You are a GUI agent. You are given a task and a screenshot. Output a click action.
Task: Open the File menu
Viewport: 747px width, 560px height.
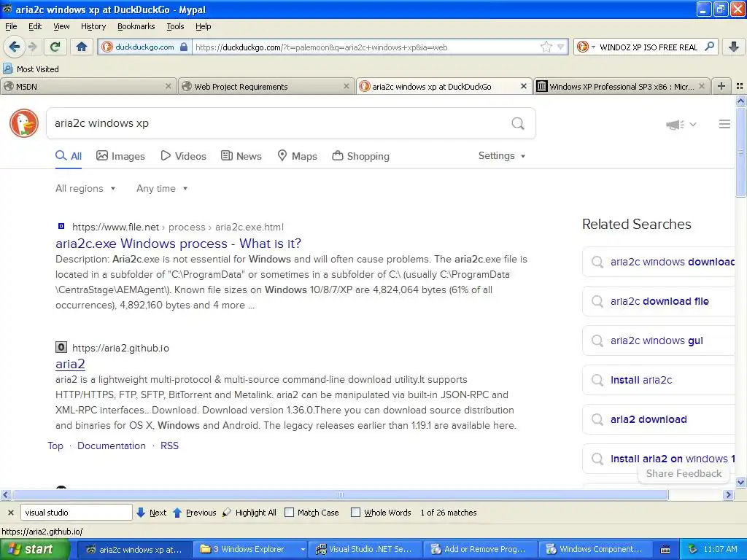11,26
